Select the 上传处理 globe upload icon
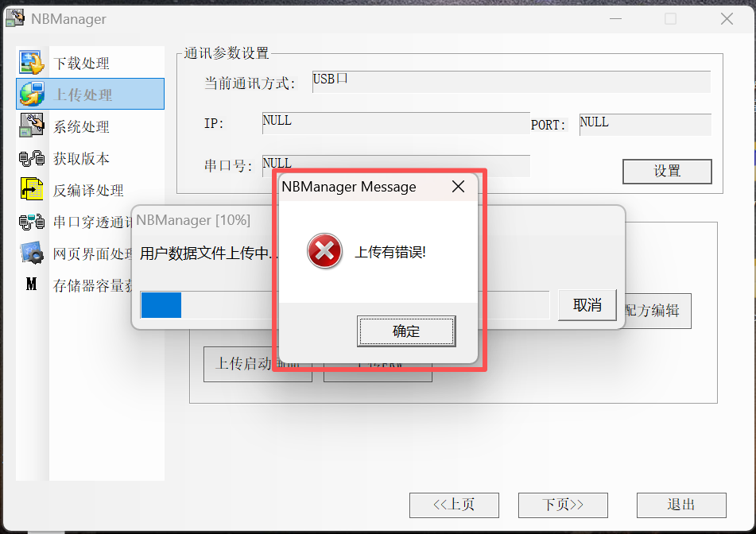This screenshot has width=756, height=534. pos(32,94)
